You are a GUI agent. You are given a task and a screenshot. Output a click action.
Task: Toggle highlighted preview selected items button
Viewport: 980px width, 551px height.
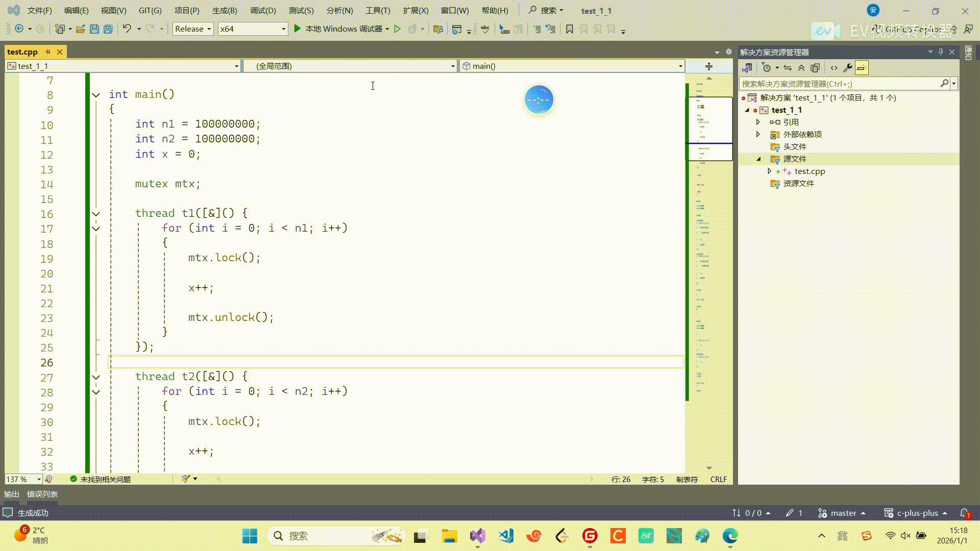862,68
